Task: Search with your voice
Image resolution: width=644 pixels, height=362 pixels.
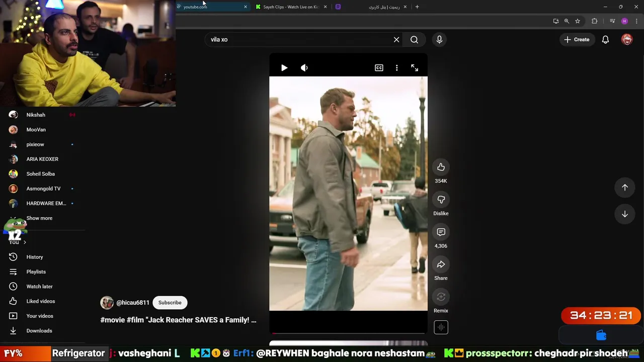Action: [x=439, y=39]
